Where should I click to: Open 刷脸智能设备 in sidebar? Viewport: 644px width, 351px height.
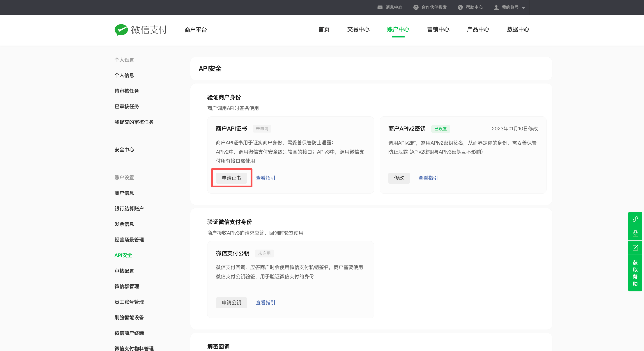(x=129, y=317)
